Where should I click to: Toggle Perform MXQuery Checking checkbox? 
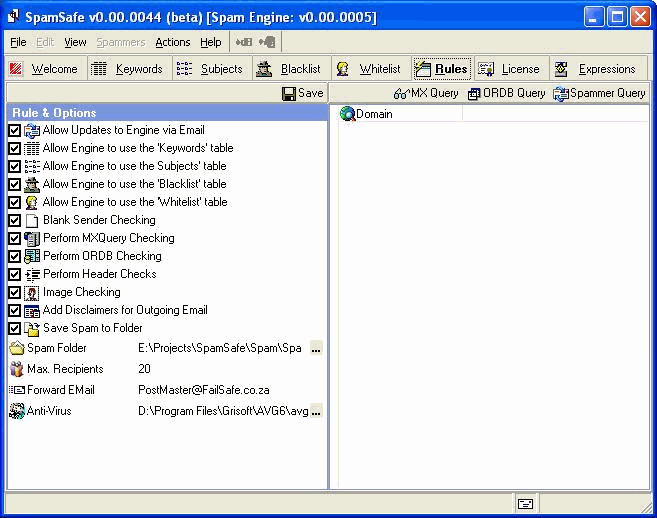tap(14, 238)
